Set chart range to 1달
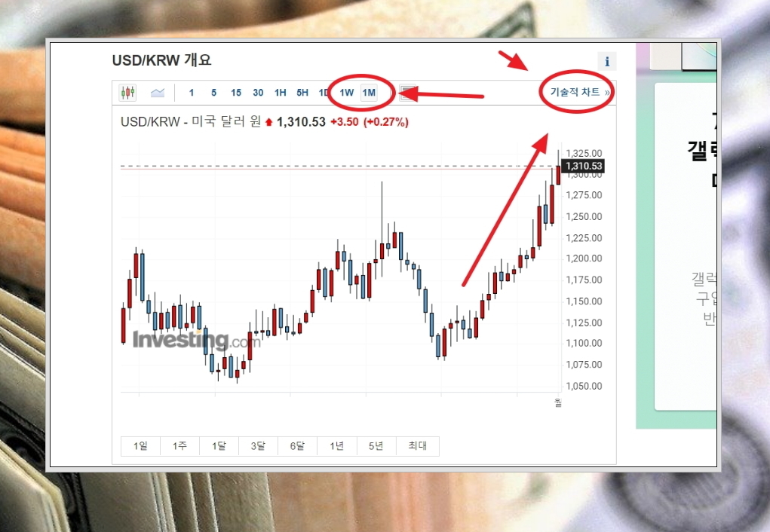The image size is (770, 532). click(x=219, y=445)
